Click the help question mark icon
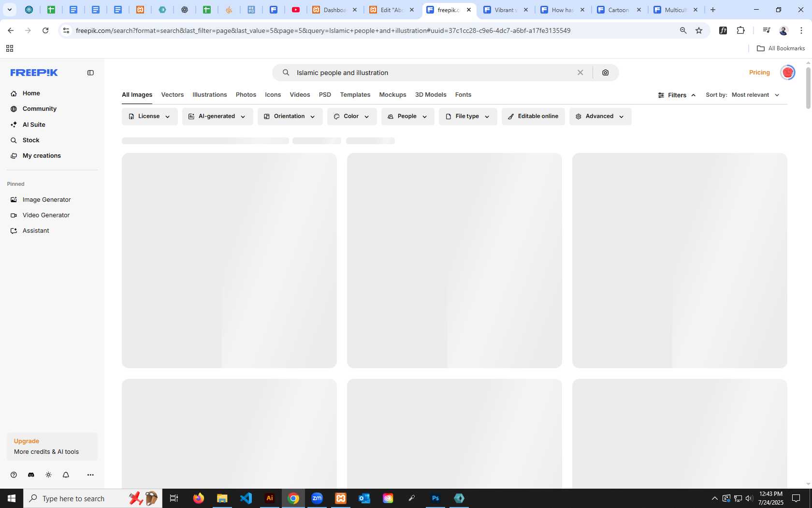Viewport: 812px width, 508px height. [14, 475]
